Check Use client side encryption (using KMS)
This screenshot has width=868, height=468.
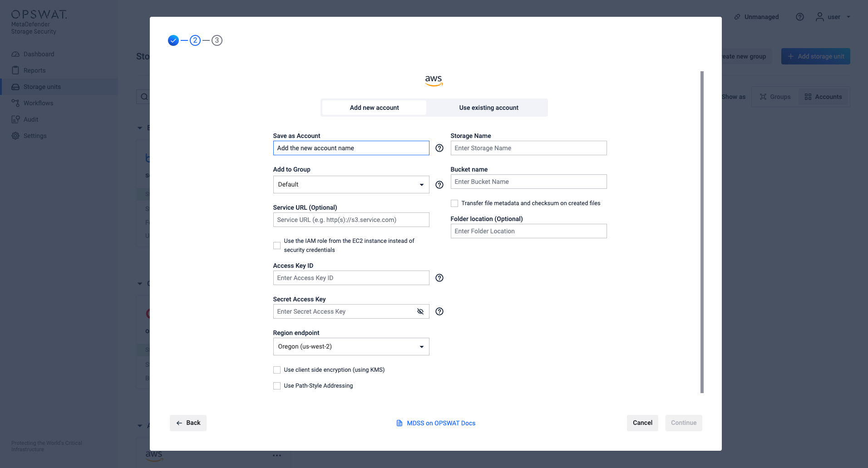pos(277,370)
